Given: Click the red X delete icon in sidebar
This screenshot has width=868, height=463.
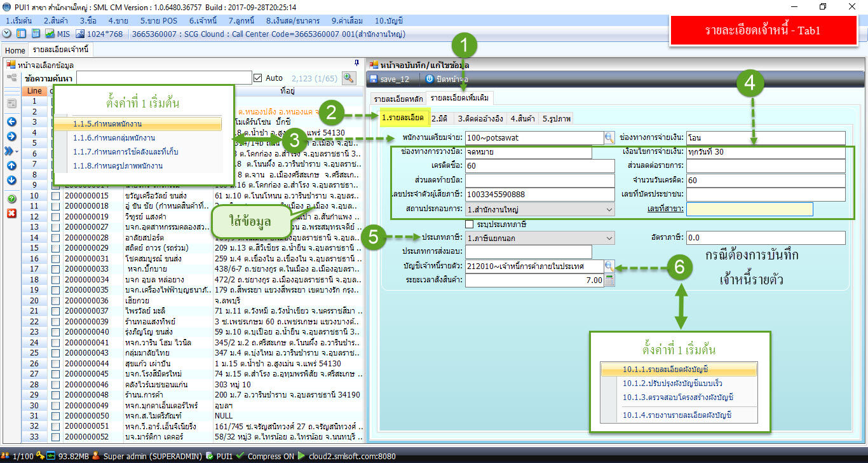Looking at the screenshot, I should click(11, 213).
